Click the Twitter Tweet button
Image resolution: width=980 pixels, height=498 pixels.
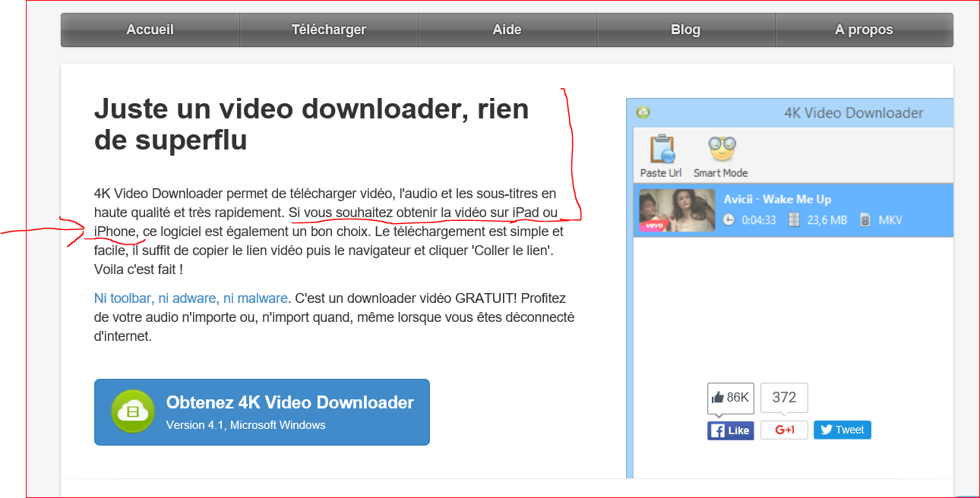coord(842,430)
